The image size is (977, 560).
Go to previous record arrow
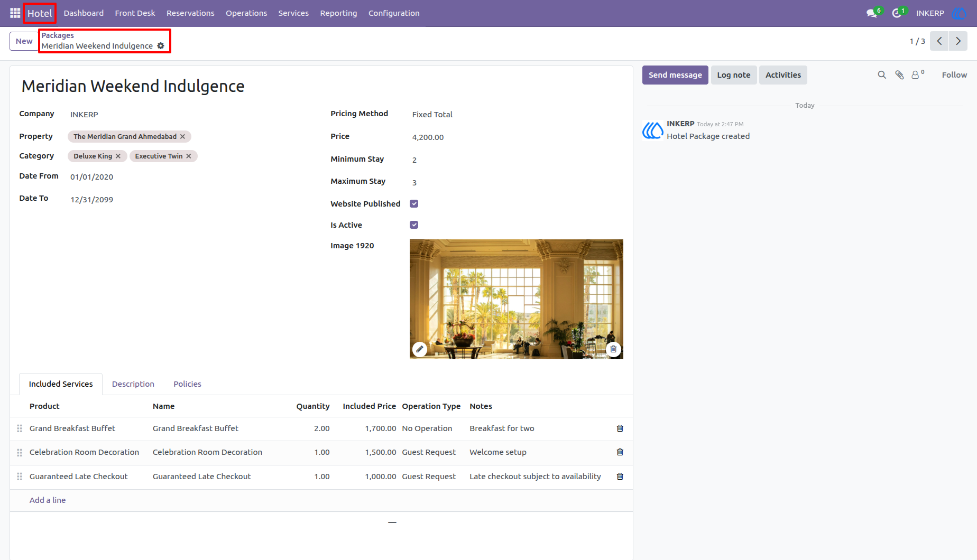click(x=939, y=41)
